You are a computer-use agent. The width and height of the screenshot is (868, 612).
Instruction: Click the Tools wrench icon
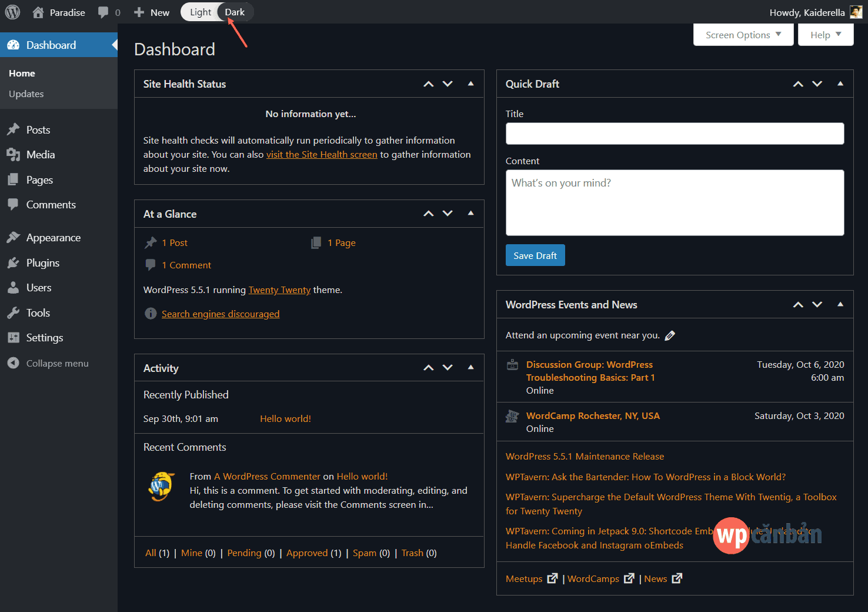(13, 312)
